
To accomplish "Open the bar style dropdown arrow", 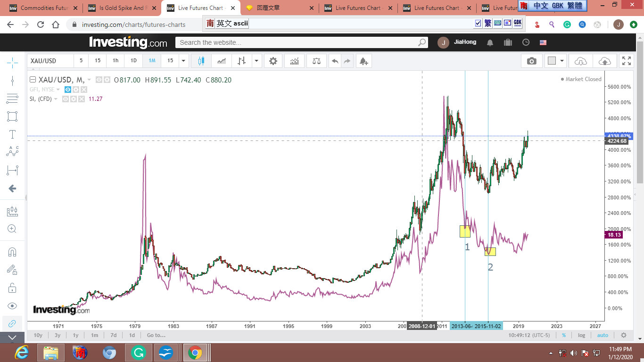I will (256, 61).
